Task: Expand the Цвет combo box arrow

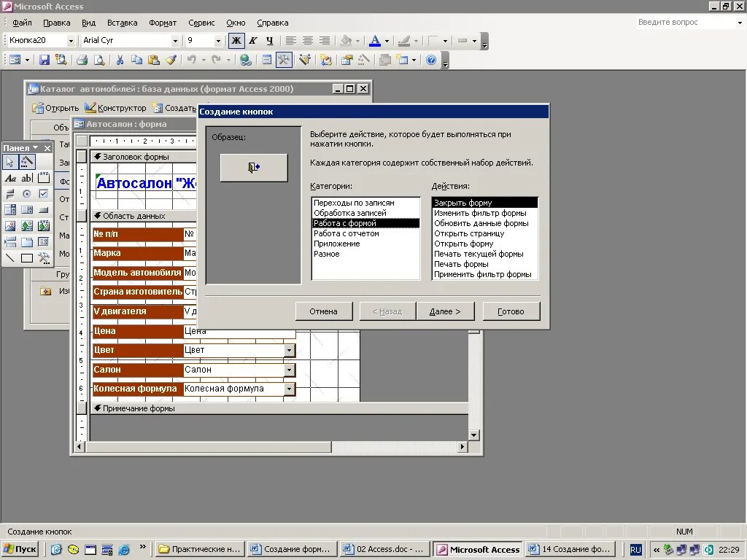Action: 289,351
